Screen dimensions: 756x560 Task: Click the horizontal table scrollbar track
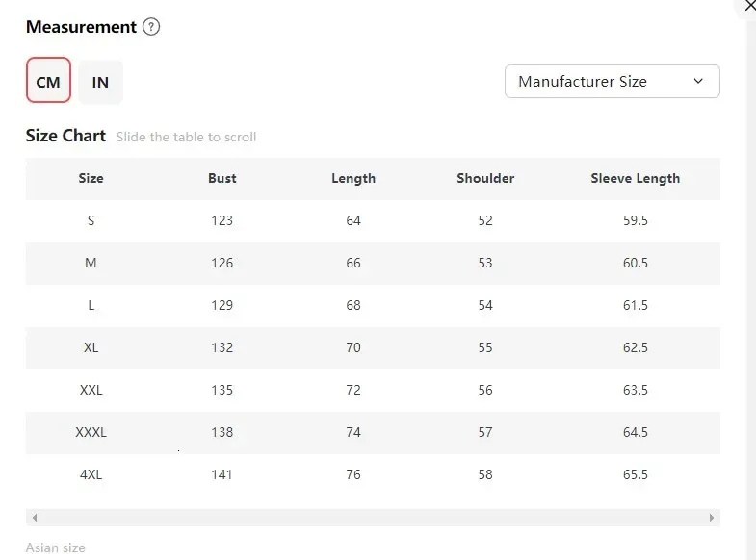373,518
